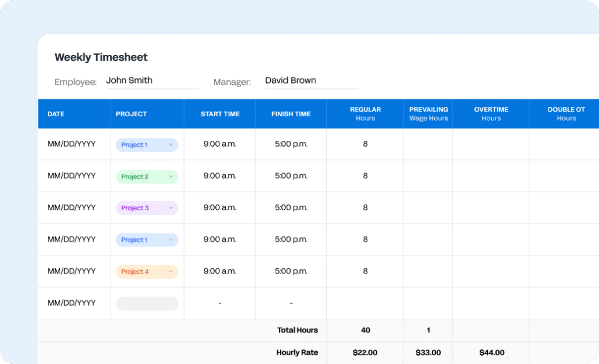Open the Project 2 dropdown
The image size is (599, 364).
tap(147, 176)
